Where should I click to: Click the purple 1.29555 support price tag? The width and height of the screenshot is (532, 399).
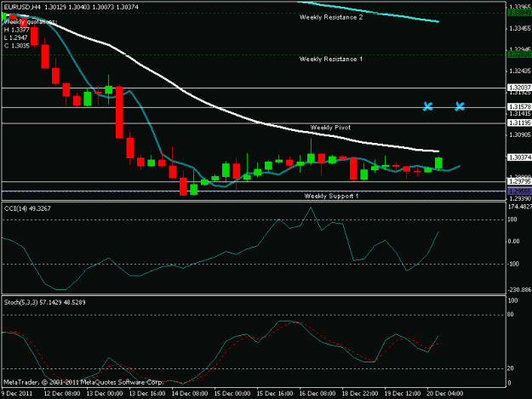[x=519, y=191]
